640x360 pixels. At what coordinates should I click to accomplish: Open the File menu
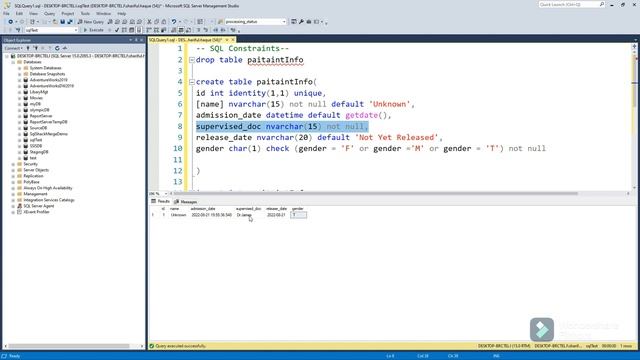pyautogui.click(x=6, y=13)
